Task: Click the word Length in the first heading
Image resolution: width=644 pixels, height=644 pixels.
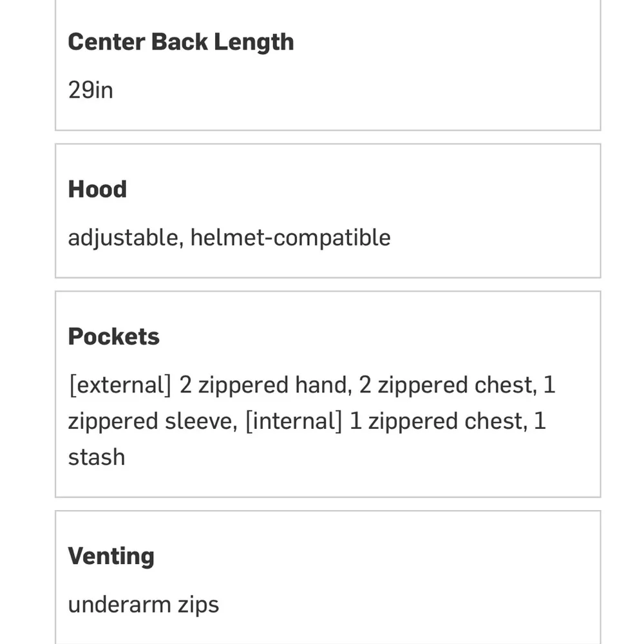Action: (x=254, y=43)
